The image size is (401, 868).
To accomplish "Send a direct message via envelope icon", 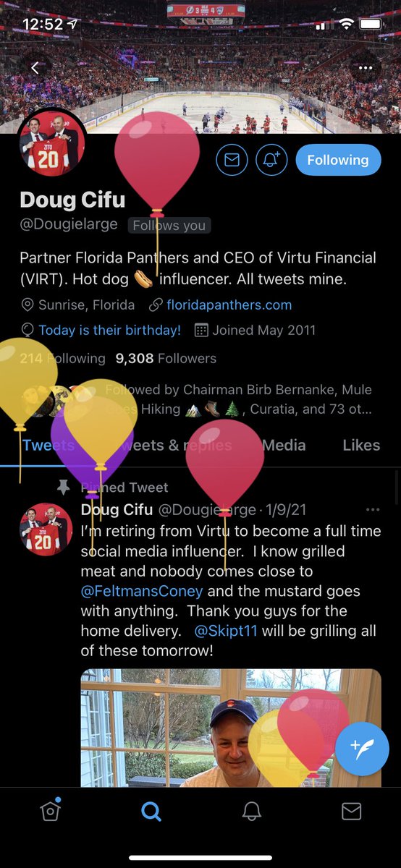I will [232, 160].
